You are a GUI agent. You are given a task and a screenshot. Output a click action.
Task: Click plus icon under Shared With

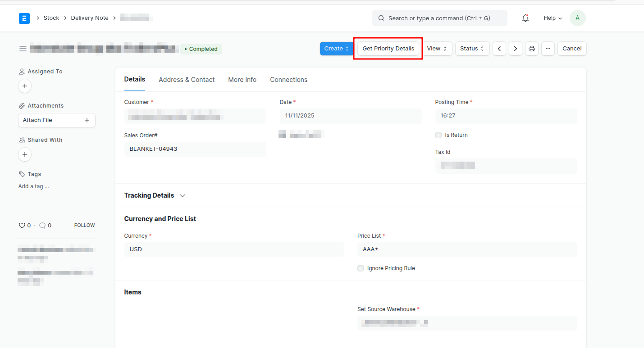25,154
